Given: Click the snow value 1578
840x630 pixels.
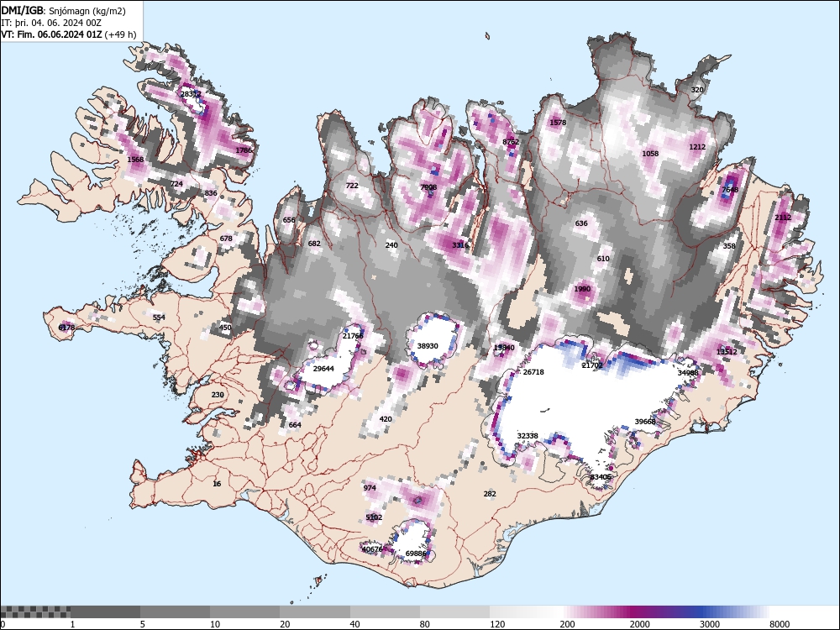Looking at the screenshot, I should click(558, 123).
